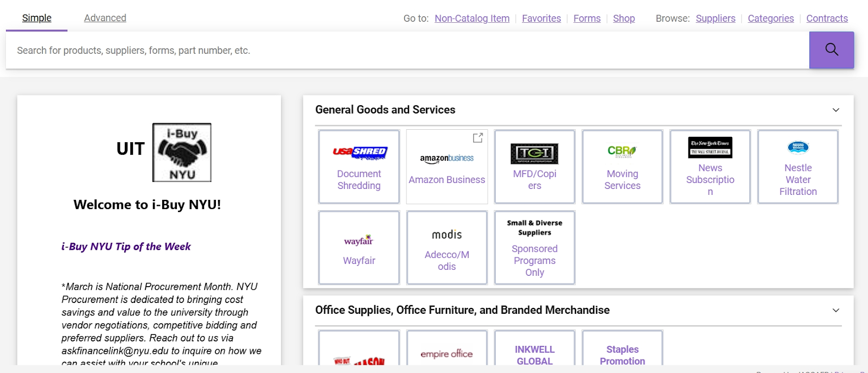
Task: Browse by Suppliers link
Action: click(715, 18)
